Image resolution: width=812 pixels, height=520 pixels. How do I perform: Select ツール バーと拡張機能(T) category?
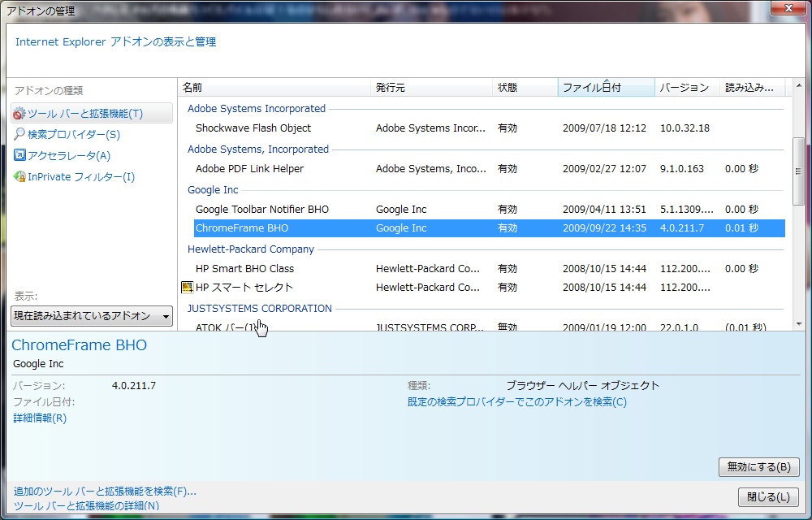pos(92,113)
